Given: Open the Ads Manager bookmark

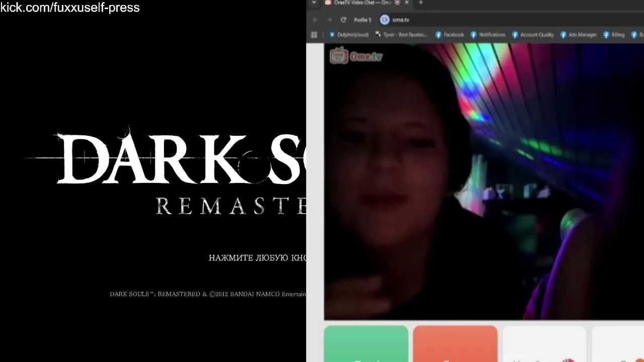Looking at the screenshot, I should coord(579,35).
